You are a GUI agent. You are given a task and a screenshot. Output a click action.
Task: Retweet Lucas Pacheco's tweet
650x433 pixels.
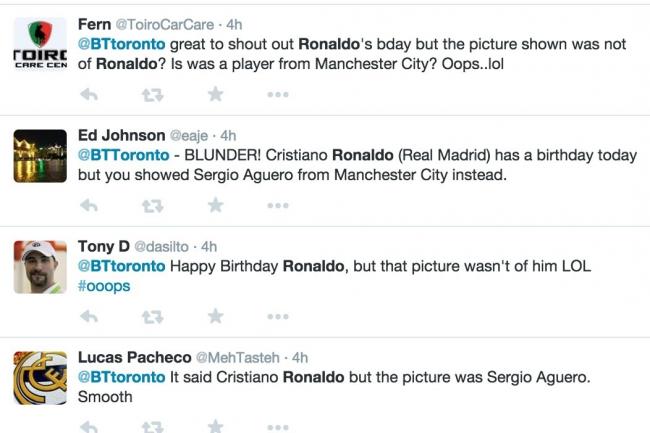[152, 426]
